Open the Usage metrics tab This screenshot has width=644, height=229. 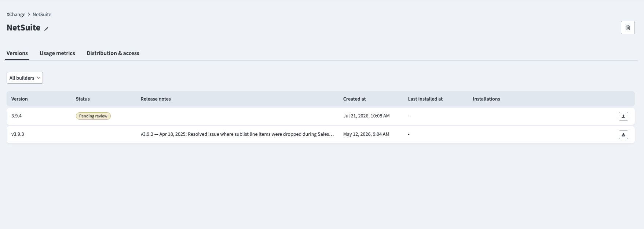tap(57, 53)
